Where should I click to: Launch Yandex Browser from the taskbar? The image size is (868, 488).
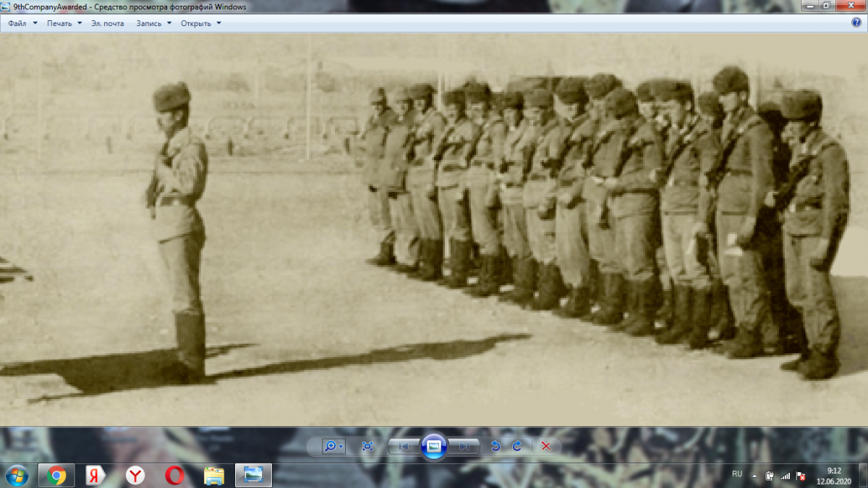135,476
